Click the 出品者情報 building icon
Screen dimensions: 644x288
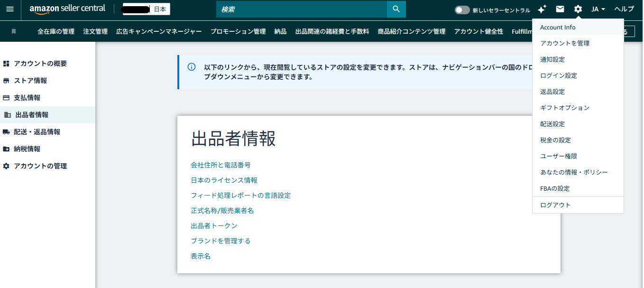(7, 115)
